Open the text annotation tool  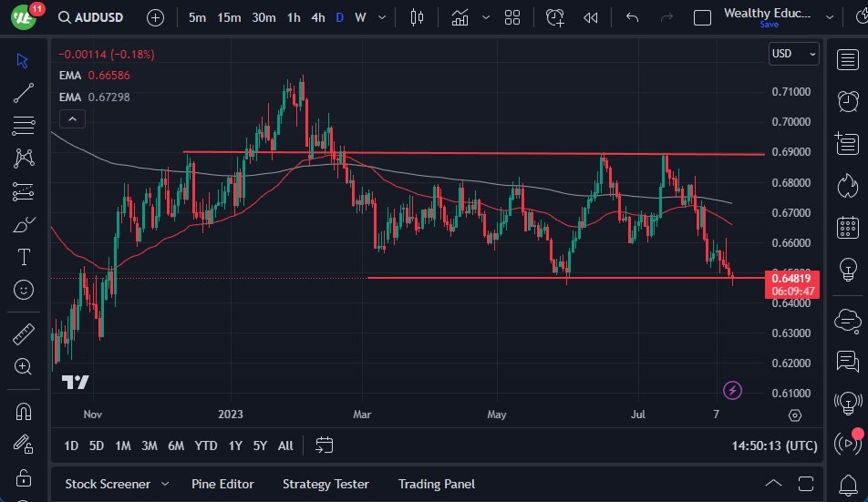click(x=24, y=257)
